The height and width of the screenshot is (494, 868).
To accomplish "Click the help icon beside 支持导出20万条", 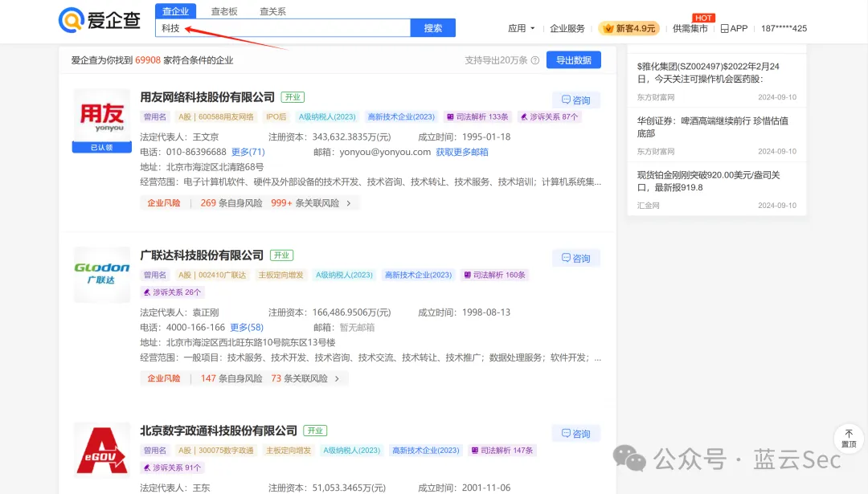I will click(x=535, y=60).
